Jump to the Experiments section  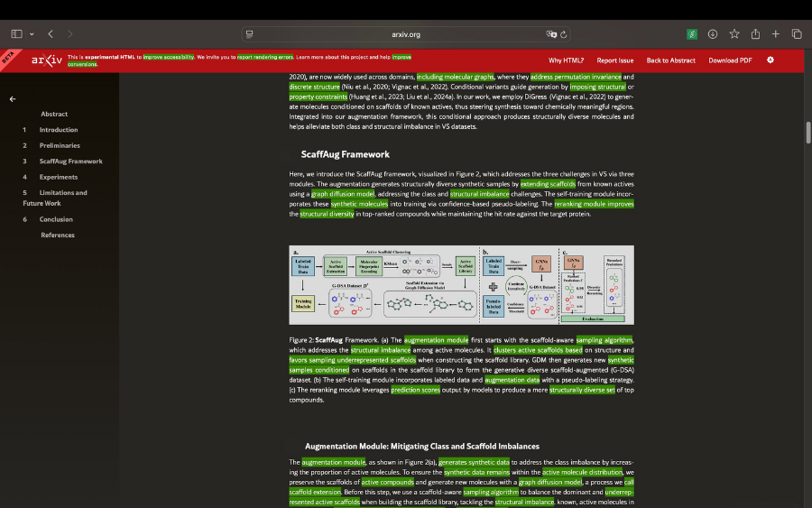(58, 177)
